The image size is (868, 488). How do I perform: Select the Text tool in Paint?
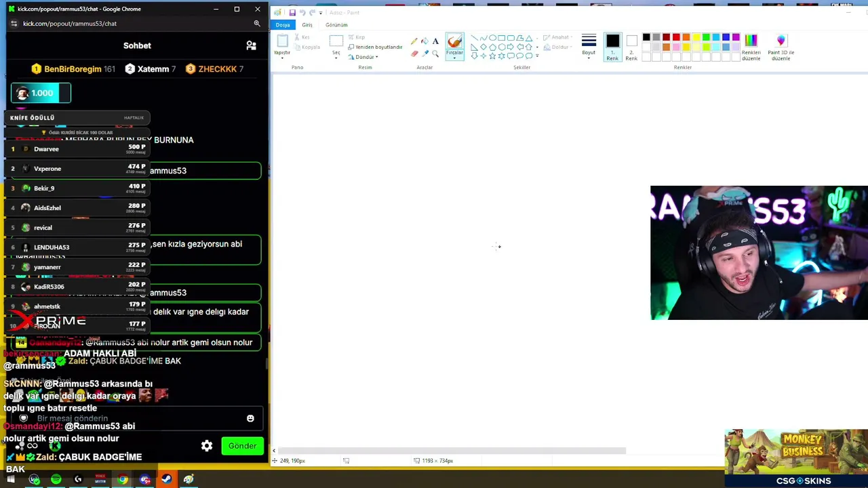pyautogui.click(x=435, y=41)
